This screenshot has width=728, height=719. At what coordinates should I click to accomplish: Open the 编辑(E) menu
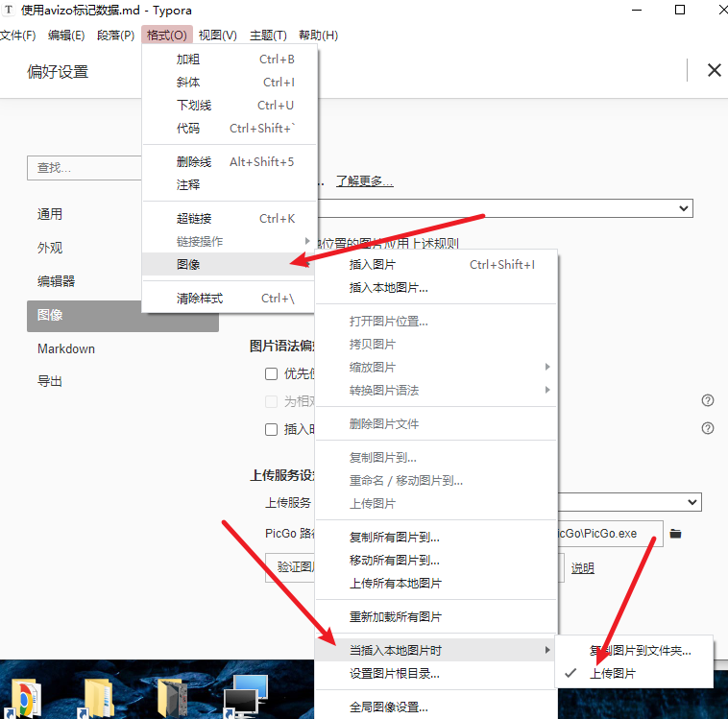click(x=66, y=36)
